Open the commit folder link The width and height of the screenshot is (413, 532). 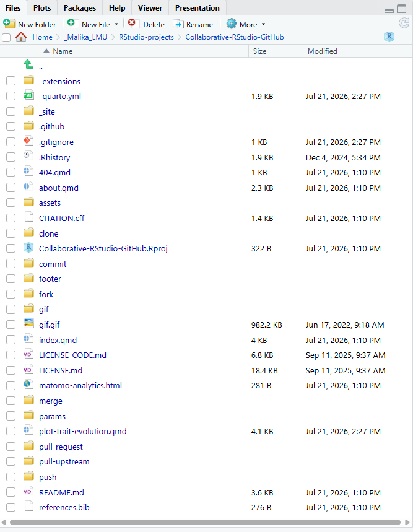pyautogui.click(x=53, y=264)
